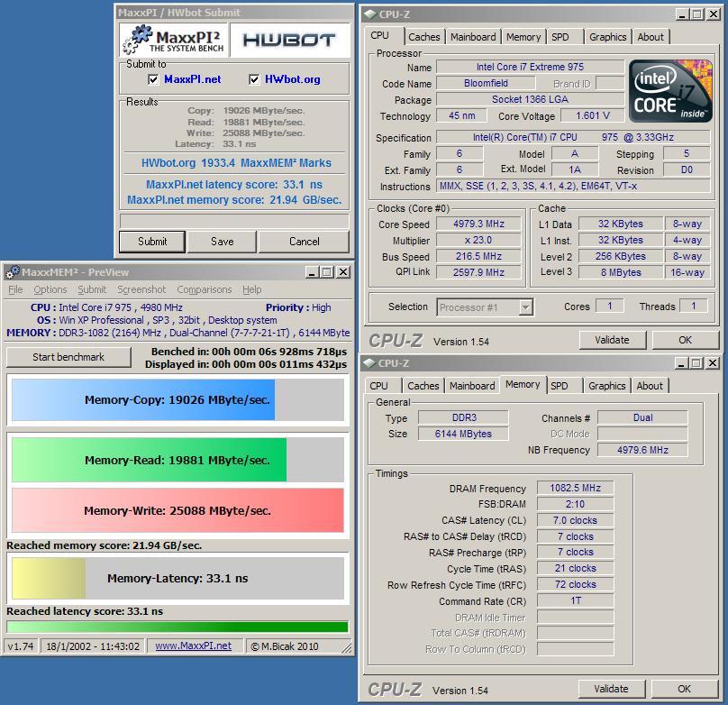
Task: Minimize the top CPU-Z window
Action: pos(682,14)
